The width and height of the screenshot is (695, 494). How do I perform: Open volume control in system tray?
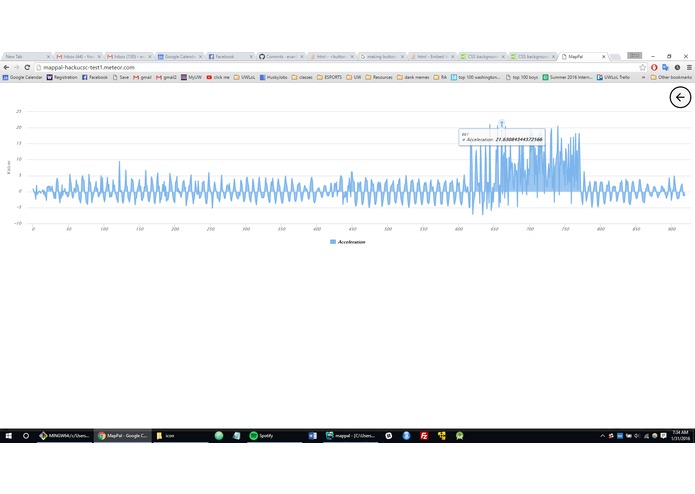tap(637, 436)
